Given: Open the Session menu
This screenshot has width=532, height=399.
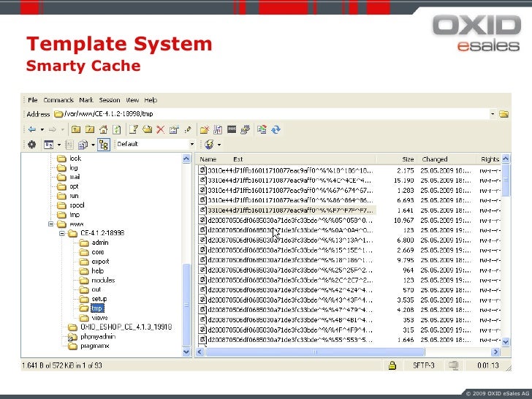Looking at the screenshot, I should click(x=110, y=100).
